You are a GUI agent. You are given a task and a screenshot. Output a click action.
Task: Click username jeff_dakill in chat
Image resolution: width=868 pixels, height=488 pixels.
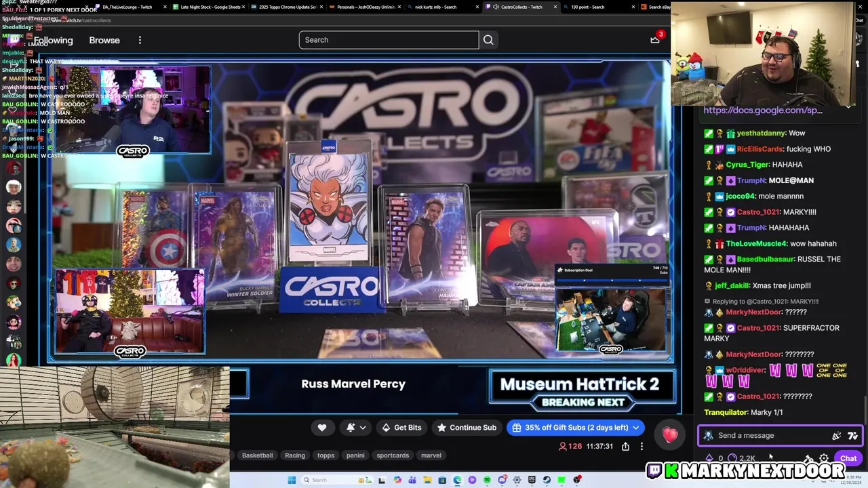pos(731,286)
